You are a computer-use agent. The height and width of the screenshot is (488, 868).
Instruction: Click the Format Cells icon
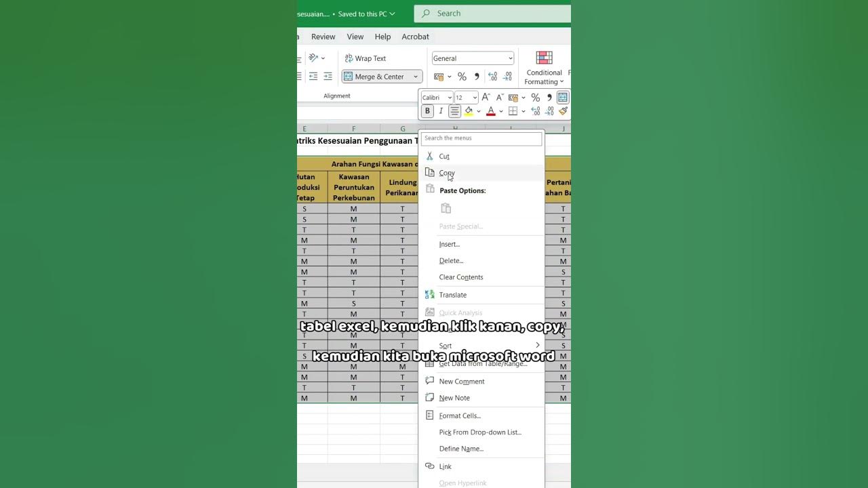click(x=429, y=415)
